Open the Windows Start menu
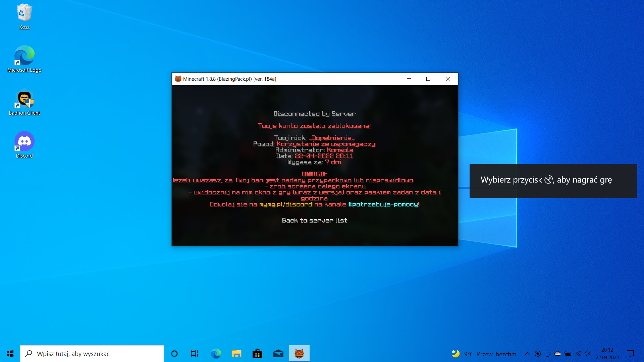The width and height of the screenshot is (644, 362). click(x=10, y=354)
